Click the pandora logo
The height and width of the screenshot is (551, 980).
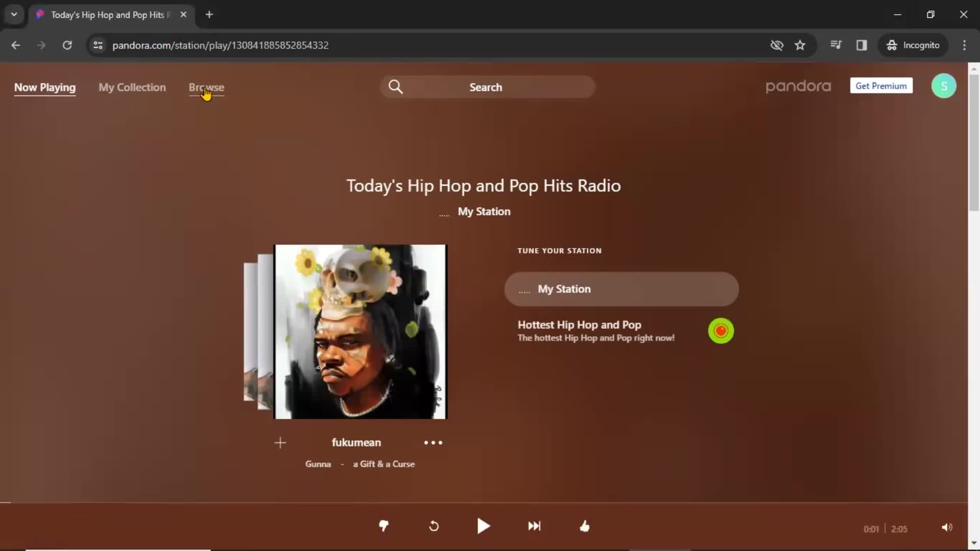pos(798,87)
